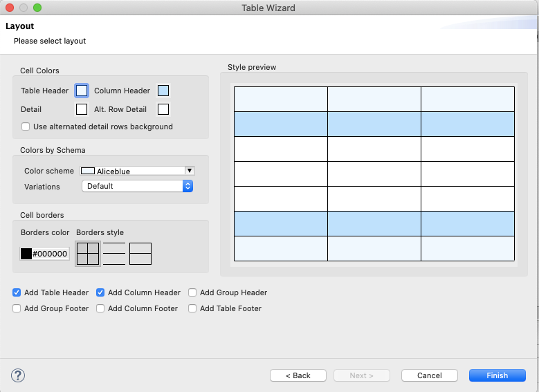
Task: Click the Cancel button
Action: 430,375
